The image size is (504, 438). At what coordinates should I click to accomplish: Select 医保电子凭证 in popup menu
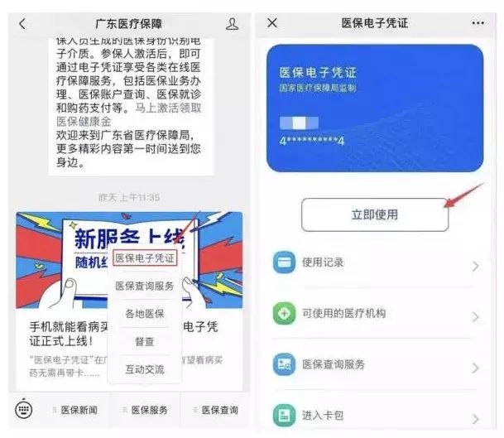click(145, 258)
